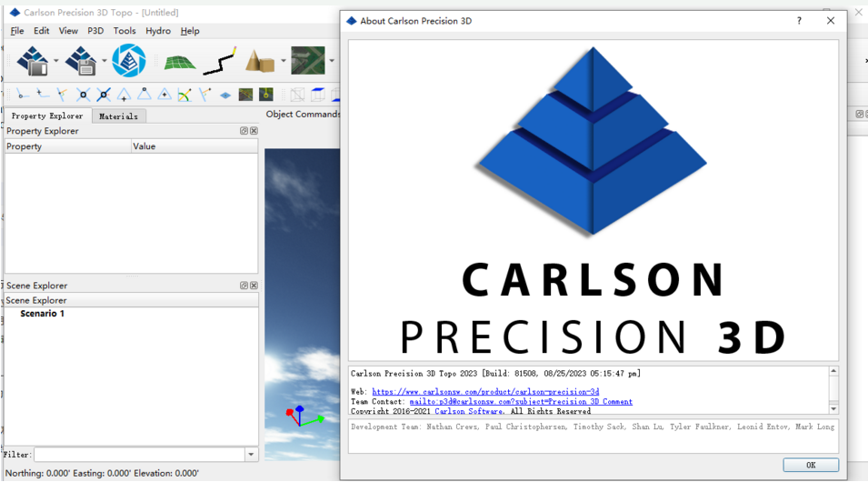Select the polyline drawing pencil tool
Screen dimensions: 868x482
click(x=220, y=60)
